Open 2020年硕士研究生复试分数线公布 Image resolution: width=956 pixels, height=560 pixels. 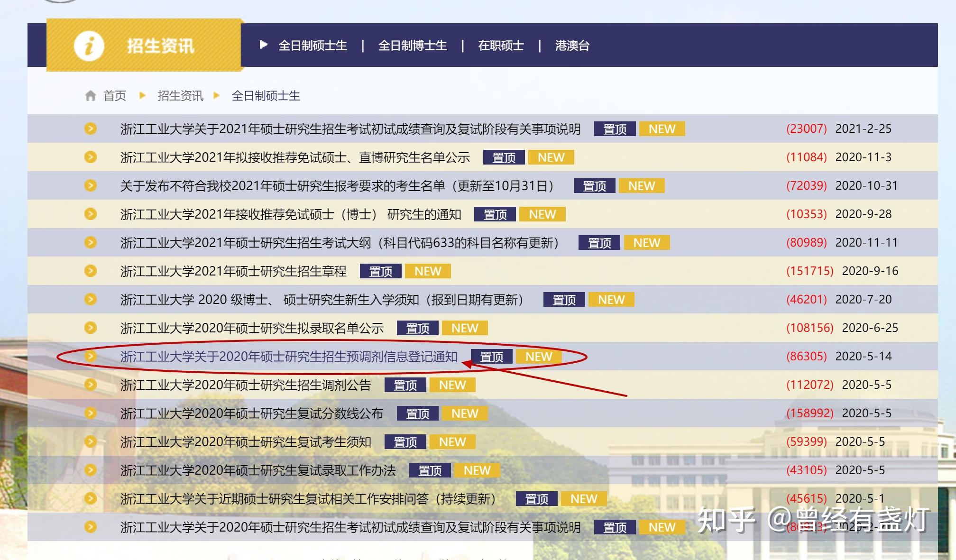252,413
